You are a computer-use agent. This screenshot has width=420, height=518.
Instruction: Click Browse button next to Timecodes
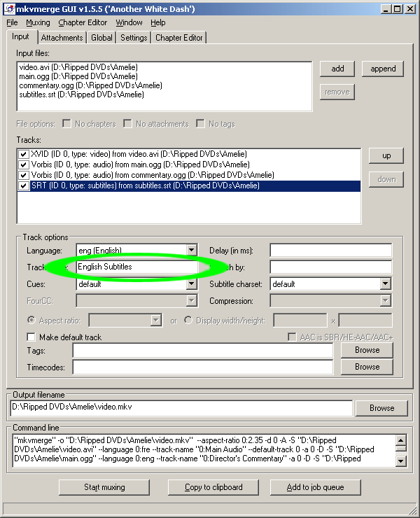(367, 367)
